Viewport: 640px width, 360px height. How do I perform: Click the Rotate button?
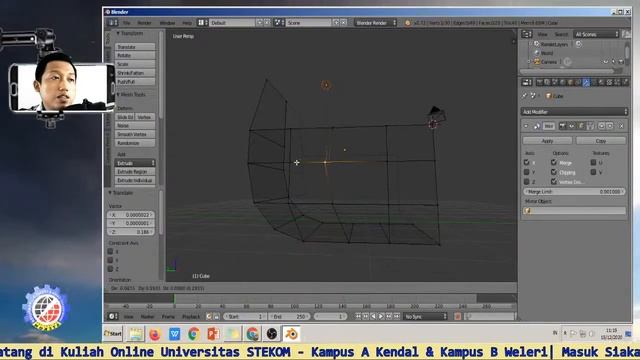(135, 56)
